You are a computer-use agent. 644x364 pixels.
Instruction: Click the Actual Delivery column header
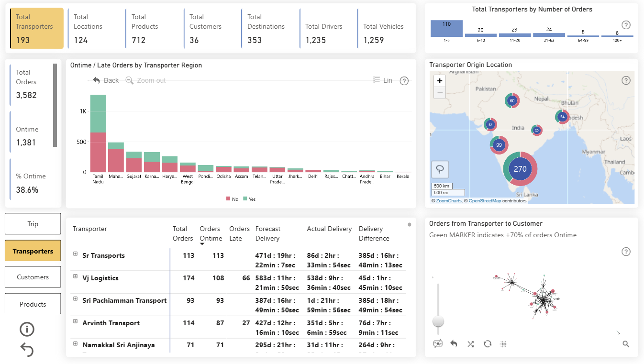pyautogui.click(x=329, y=229)
